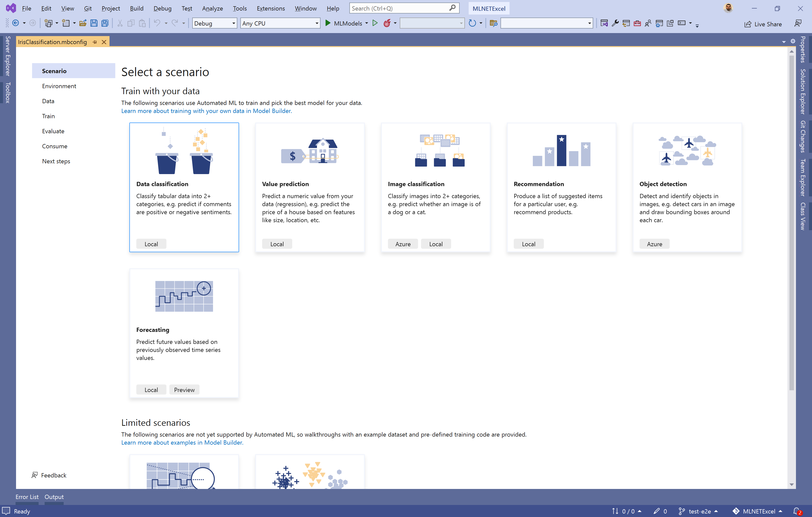Open the Live Share session controls
The image size is (812, 517).
(x=763, y=24)
